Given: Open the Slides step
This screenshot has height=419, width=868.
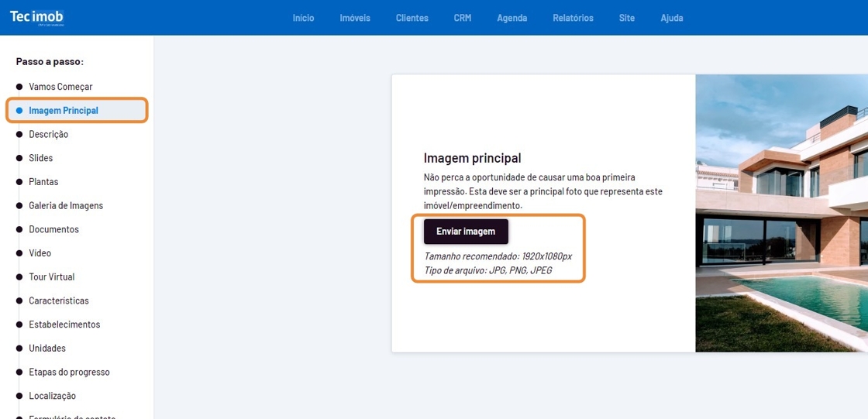Looking at the screenshot, I should (x=41, y=158).
